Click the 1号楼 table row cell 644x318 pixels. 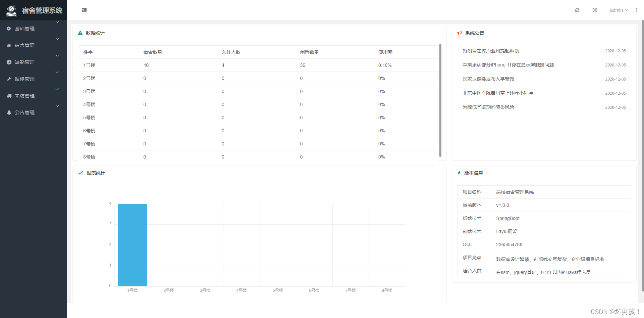[89, 65]
